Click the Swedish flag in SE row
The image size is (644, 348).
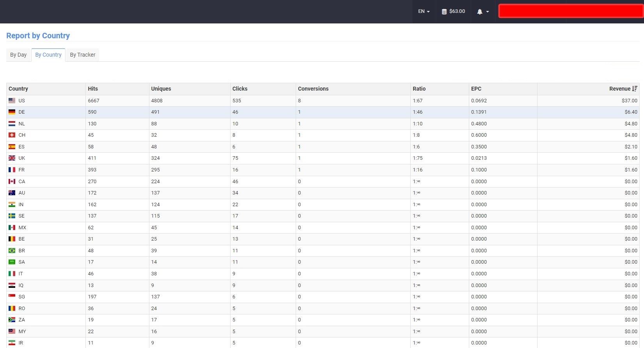(12, 216)
